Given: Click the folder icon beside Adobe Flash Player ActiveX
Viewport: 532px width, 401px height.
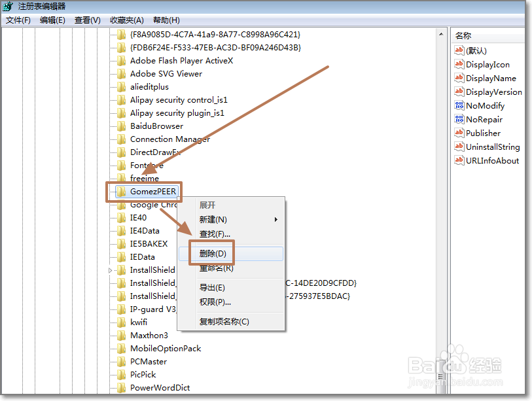Looking at the screenshot, I should click(x=122, y=61).
